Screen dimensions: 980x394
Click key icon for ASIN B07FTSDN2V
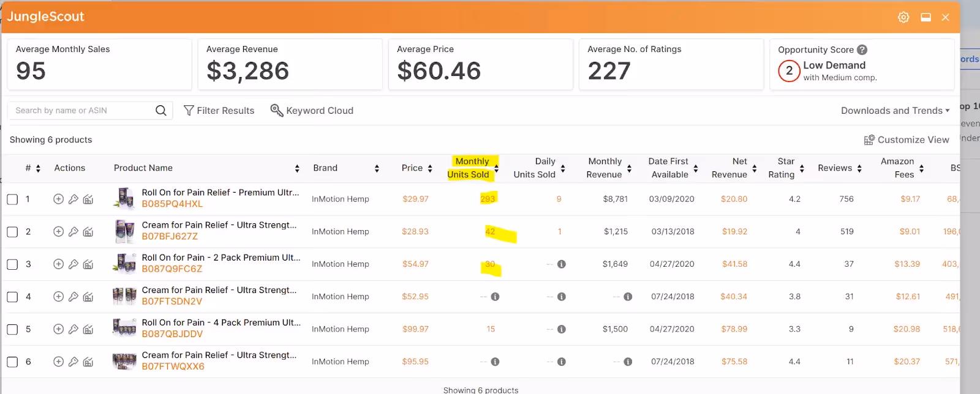pos(73,296)
